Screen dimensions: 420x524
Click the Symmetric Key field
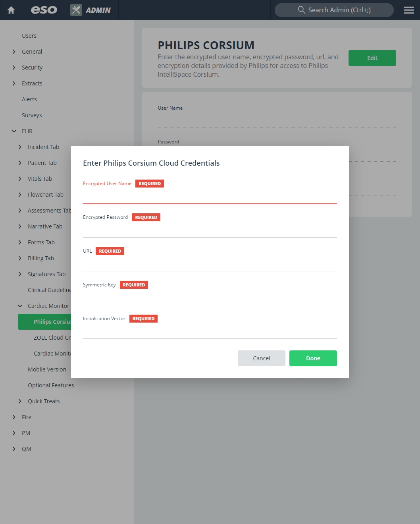(x=210, y=298)
